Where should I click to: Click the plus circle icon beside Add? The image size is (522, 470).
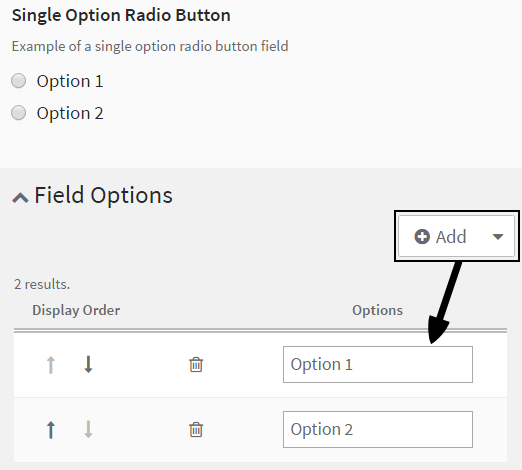click(422, 237)
